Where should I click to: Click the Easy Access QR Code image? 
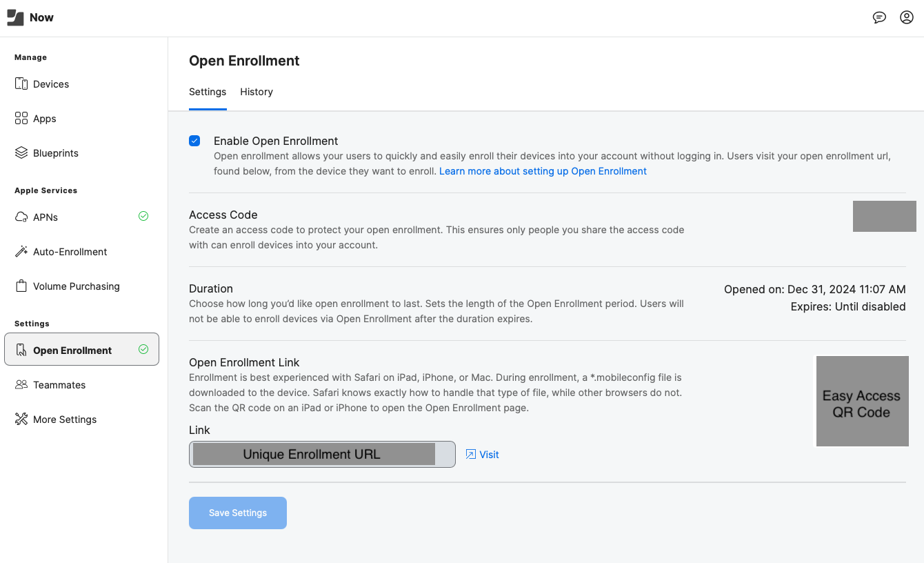tap(862, 402)
